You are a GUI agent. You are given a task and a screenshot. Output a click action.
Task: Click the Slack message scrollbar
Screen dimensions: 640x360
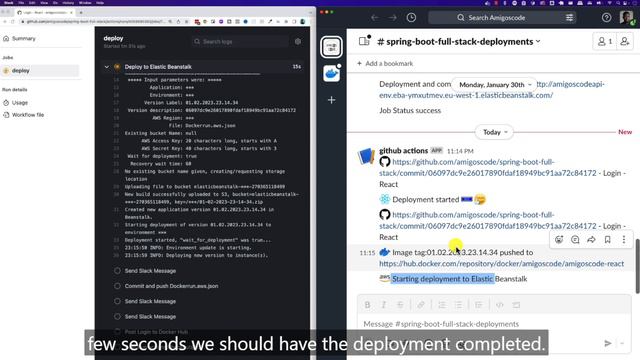[x=637, y=266]
